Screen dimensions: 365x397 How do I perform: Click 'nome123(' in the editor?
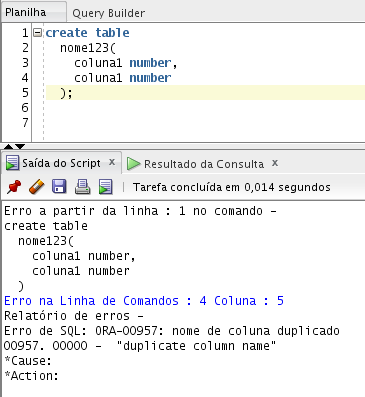click(x=88, y=48)
